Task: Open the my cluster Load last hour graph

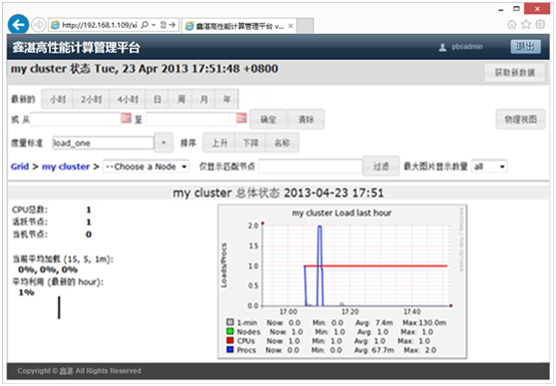Action: point(342,282)
